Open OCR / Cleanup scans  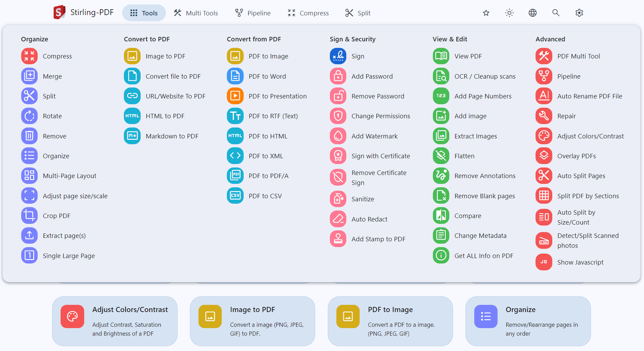(x=485, y=76)
